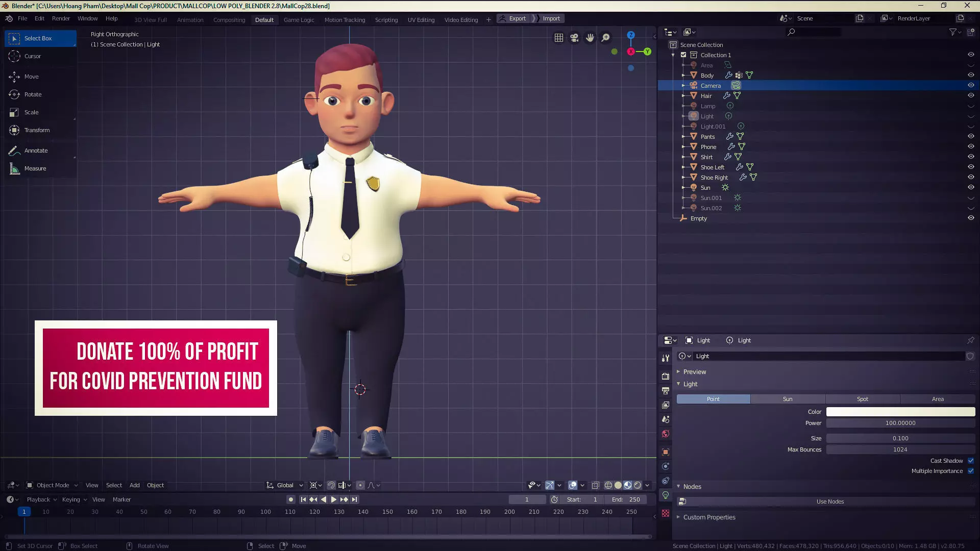Hide the Body object in outliner
Image resolution: width=980 pixels, height=551 pixels.
(x=971, y=75)
